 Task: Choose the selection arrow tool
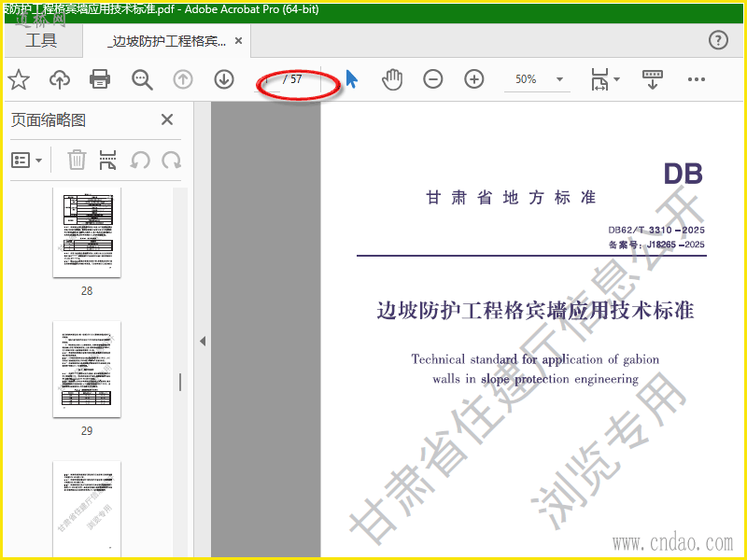tap(352, 79)
